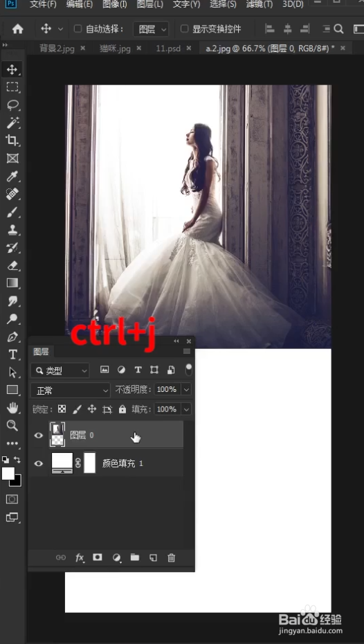Open the search icon in options bar
The width and height of the screenshot is (364, 644).
(x=338, y=29)
